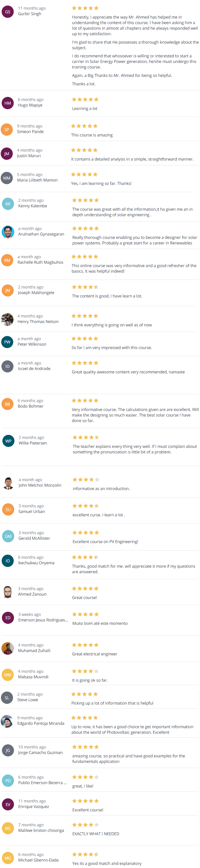Click Edgardo Pantoja Miranda's profile photo
The image size is (200, 868).
click(x=7, y=721)
